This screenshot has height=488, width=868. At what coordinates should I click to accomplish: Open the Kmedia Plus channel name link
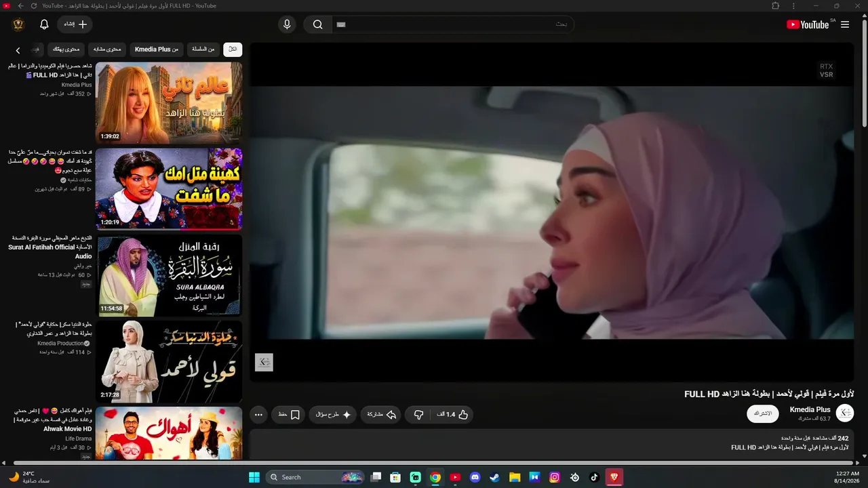click(810, 409)
